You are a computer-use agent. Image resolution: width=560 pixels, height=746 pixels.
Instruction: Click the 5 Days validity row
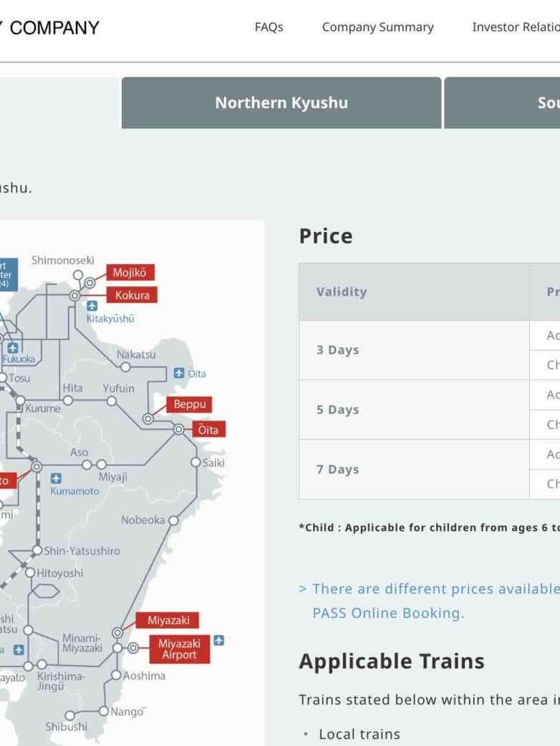pyautogui.click(x=338, y=410)
